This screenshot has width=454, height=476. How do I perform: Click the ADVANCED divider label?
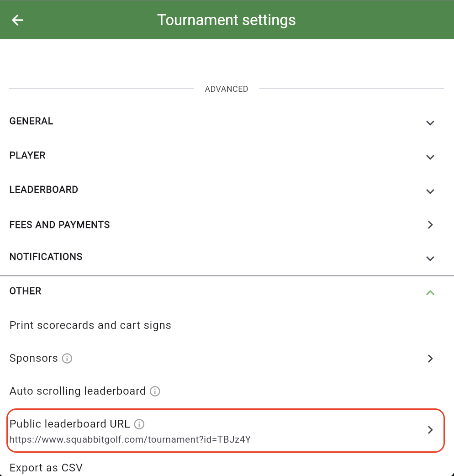(x=227, y=89)
